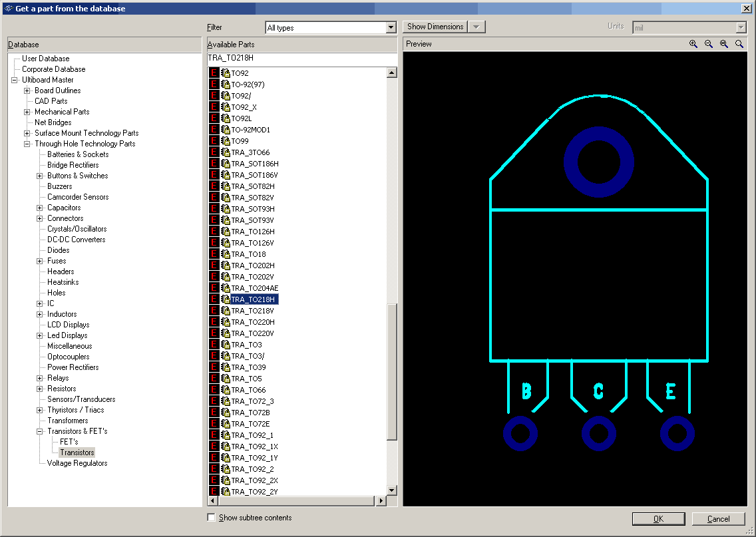Expand the IC node
756x537 pixels.
coord(39,303)
